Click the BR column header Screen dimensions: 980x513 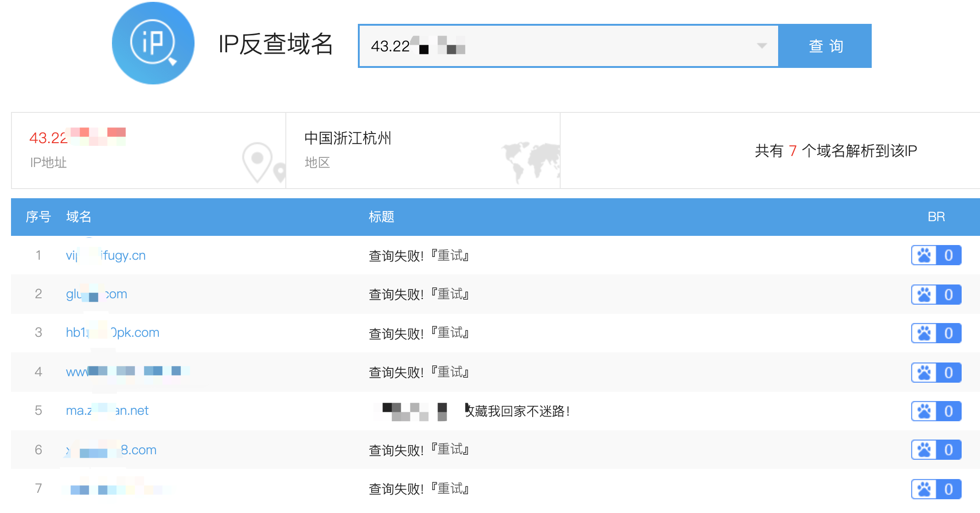(x=936, y=217)
